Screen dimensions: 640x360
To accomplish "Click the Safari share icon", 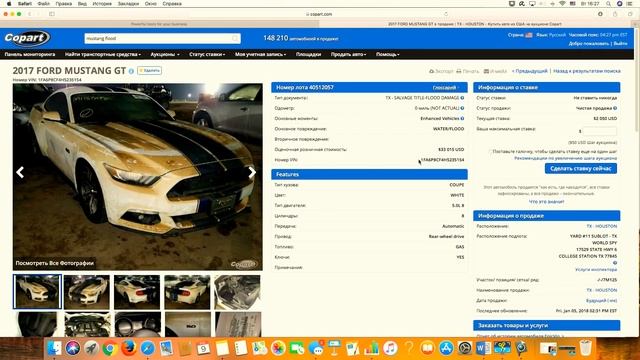I will pos(615,14).
